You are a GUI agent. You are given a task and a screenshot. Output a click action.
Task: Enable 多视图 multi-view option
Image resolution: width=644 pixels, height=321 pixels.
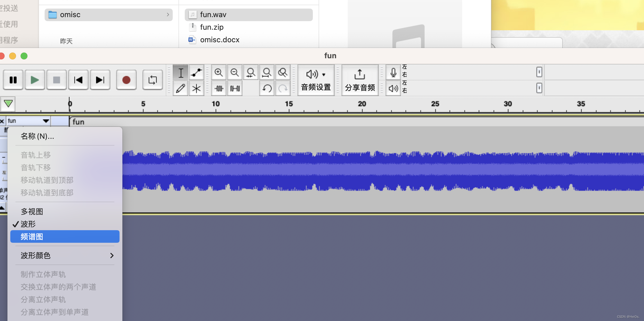[32, 212]
